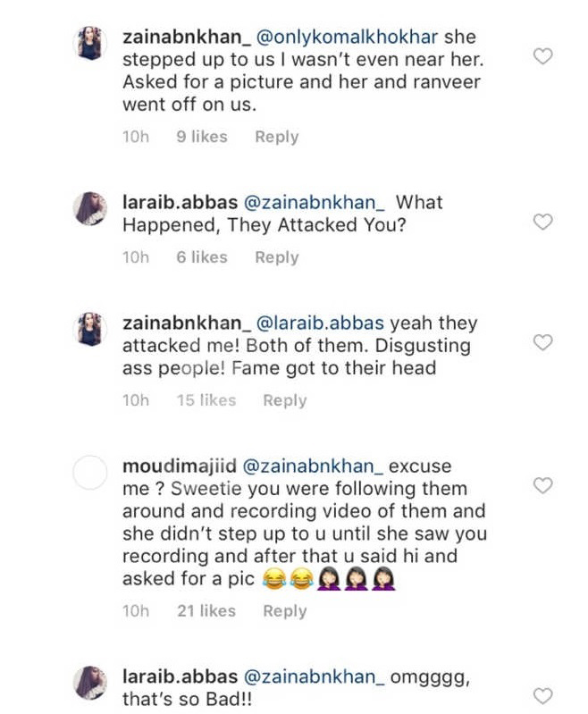588x714 pixels.
Task: Reply to the comment with 9 likes
Action: (x=276, y=137)
